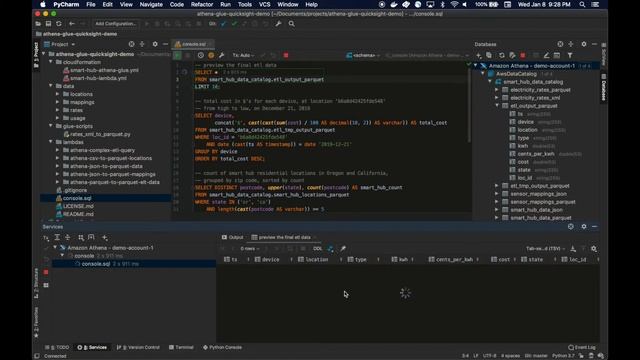Click the Database panel edit pencil icon

pos(546,55)
